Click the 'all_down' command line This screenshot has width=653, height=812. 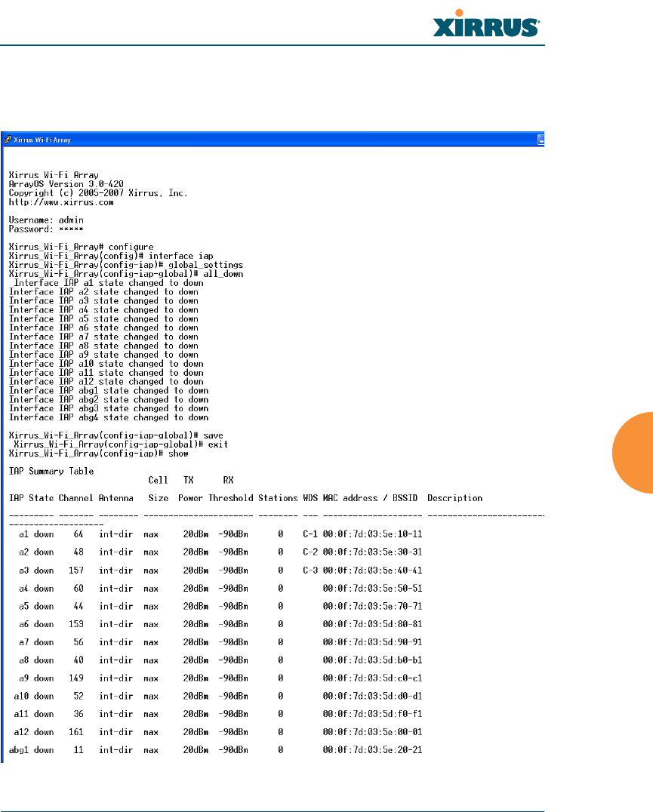pos(126,274)
